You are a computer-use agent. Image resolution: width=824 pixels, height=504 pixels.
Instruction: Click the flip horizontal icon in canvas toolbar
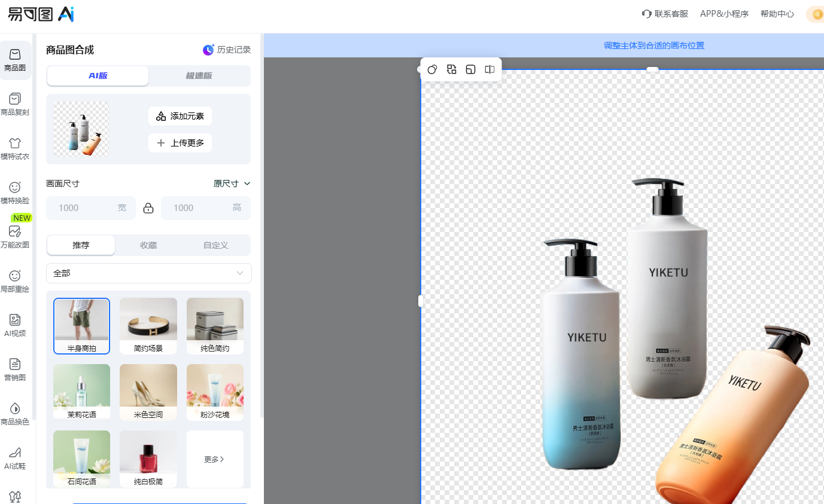489,69
